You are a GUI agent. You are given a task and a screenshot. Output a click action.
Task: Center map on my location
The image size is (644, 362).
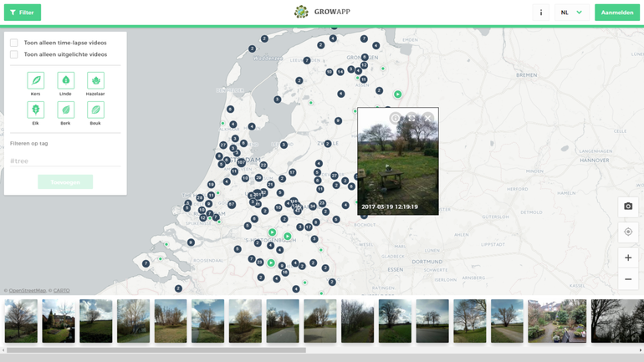pos(628,232)
